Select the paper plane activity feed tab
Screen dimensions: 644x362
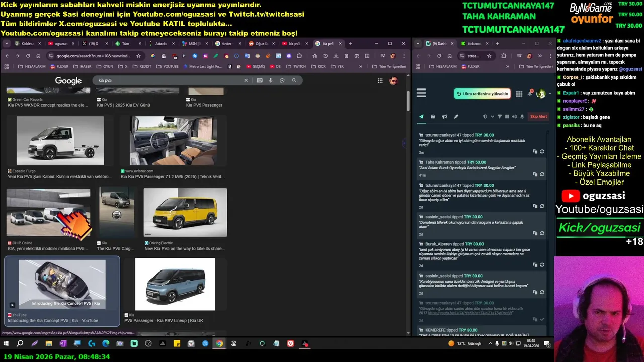[421, 117]
